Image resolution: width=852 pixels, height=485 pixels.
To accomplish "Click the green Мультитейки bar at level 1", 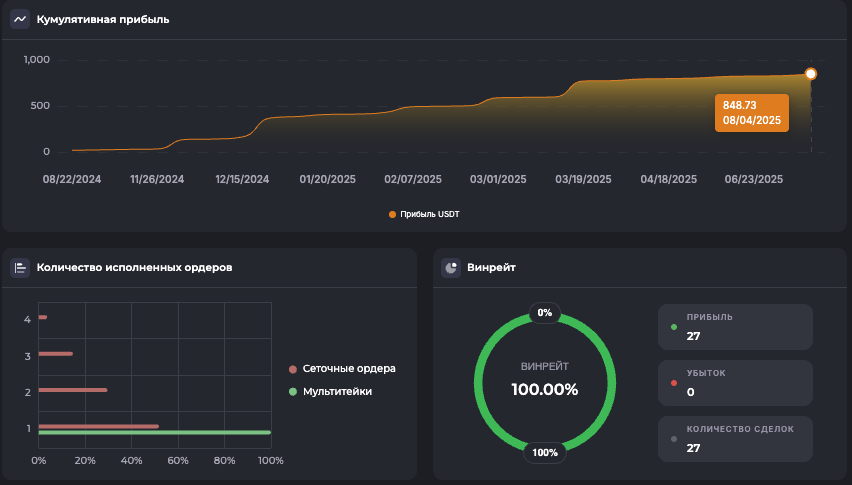I will [x=154, y=433].
